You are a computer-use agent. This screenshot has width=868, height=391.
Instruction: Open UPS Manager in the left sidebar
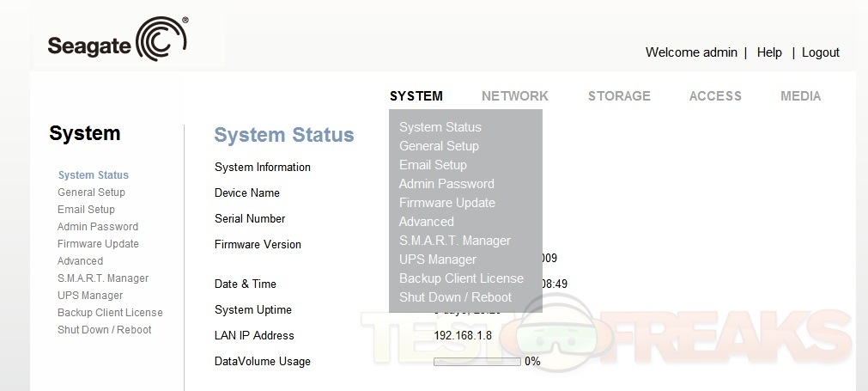point(89,296)
